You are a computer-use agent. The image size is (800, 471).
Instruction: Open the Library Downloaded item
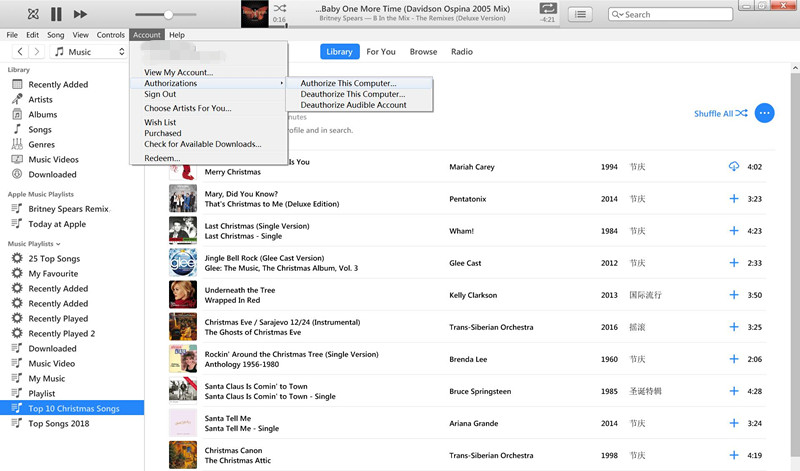tap(52, 175)
